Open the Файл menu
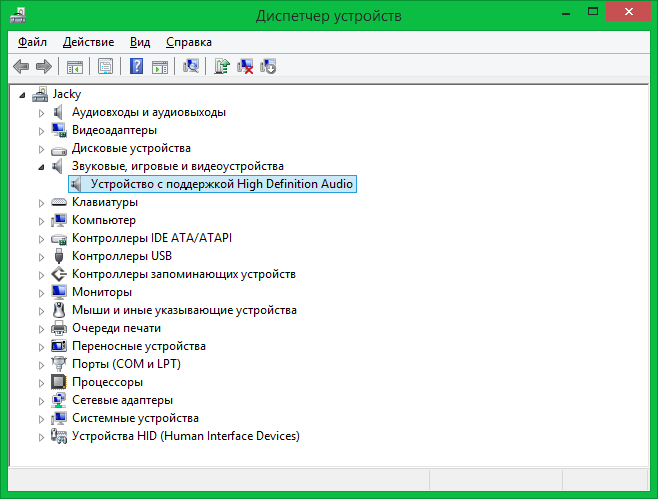 tap(32, 42)
